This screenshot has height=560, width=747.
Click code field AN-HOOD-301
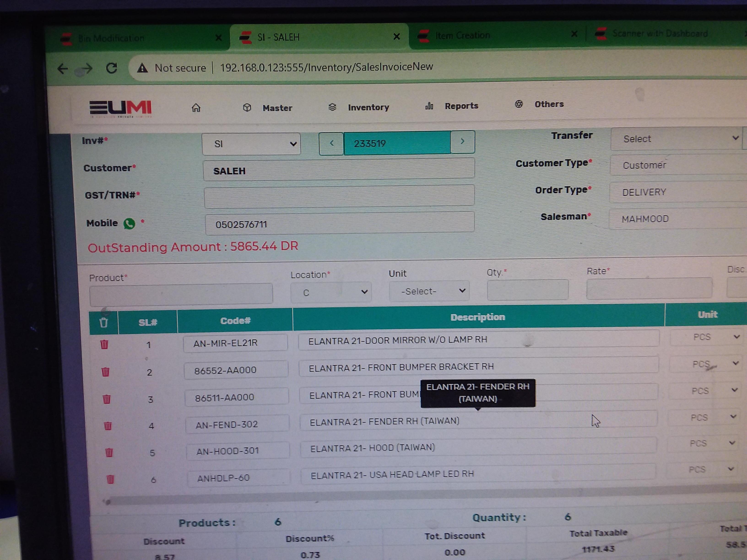tap(238, 451)
